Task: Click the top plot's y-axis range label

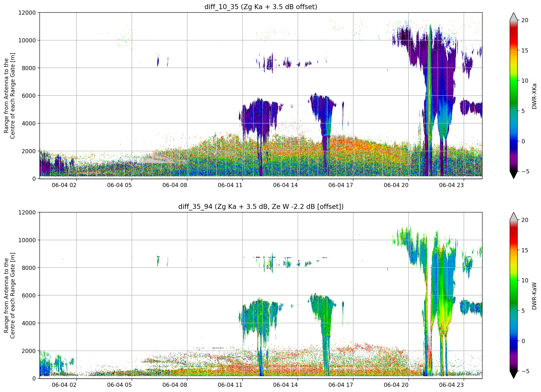Action: pyautogui.click(x=9, y=96)
